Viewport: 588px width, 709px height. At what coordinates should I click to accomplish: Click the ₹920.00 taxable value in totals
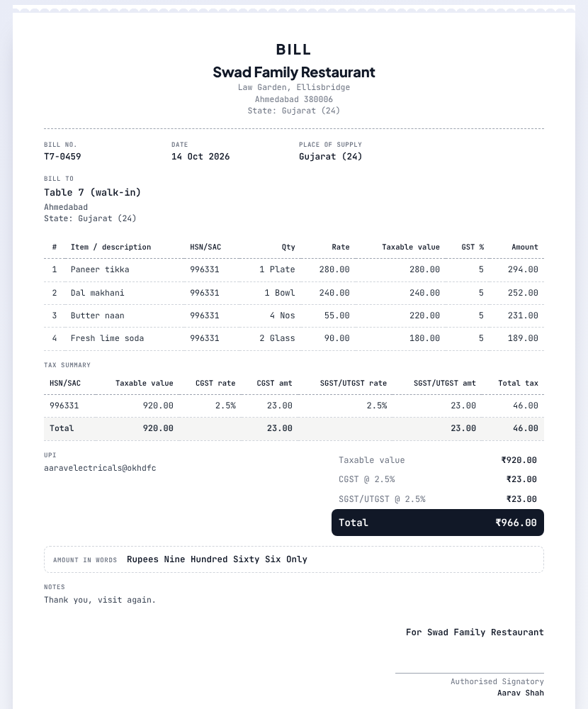pos(519,460)
